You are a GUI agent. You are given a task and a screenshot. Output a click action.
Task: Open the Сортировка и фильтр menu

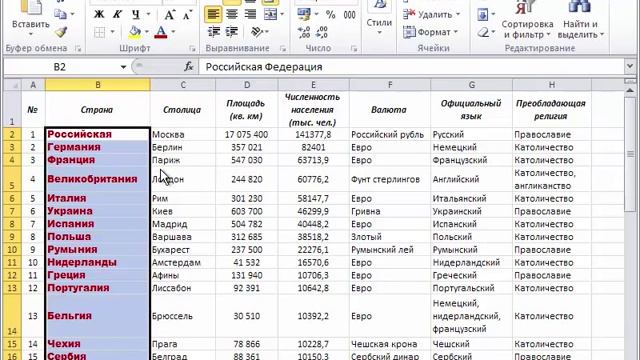coord(527,19)
